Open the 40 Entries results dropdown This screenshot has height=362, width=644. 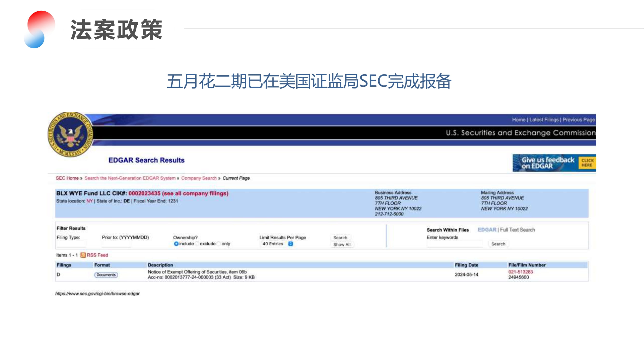click(x=277, y=244)
